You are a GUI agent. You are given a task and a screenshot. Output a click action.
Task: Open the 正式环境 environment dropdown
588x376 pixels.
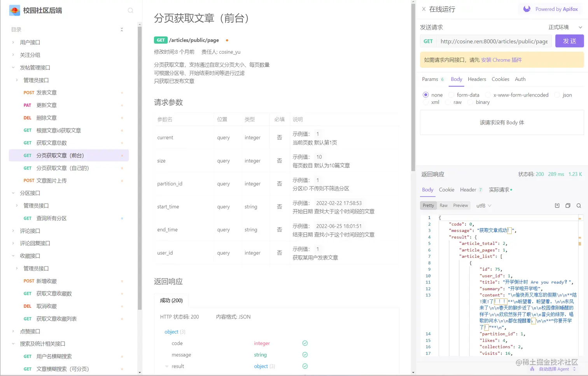click(x=565, y=27)
